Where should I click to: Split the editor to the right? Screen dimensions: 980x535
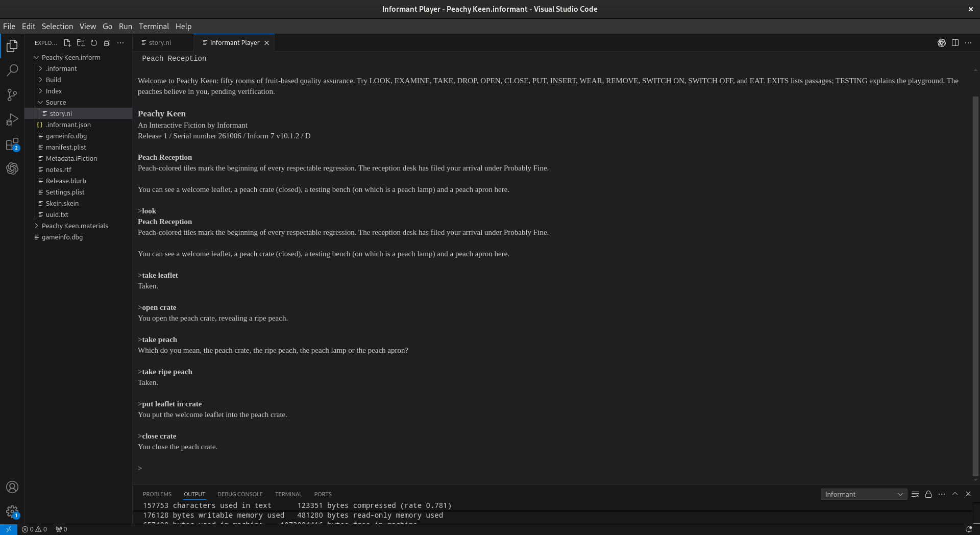(955, 43)
